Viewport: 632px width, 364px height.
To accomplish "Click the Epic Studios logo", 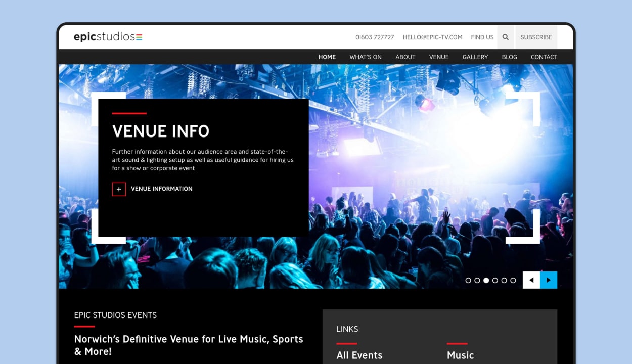I will (x=108, y=37).
